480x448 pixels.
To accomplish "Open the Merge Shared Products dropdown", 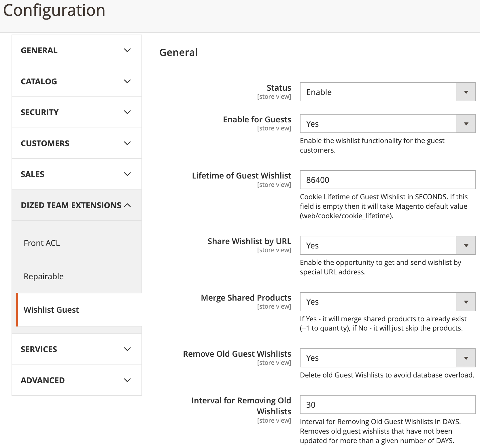I will [x=388, y=302].
